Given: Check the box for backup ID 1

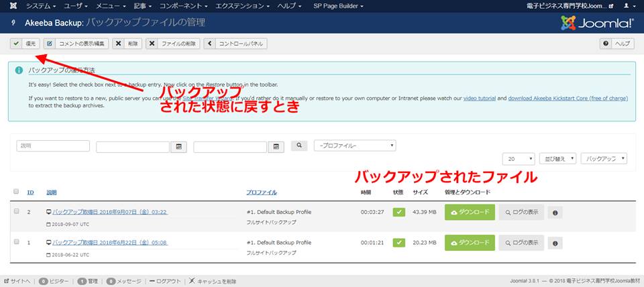Looking at the screenshot, I should [x=16, y=241].
